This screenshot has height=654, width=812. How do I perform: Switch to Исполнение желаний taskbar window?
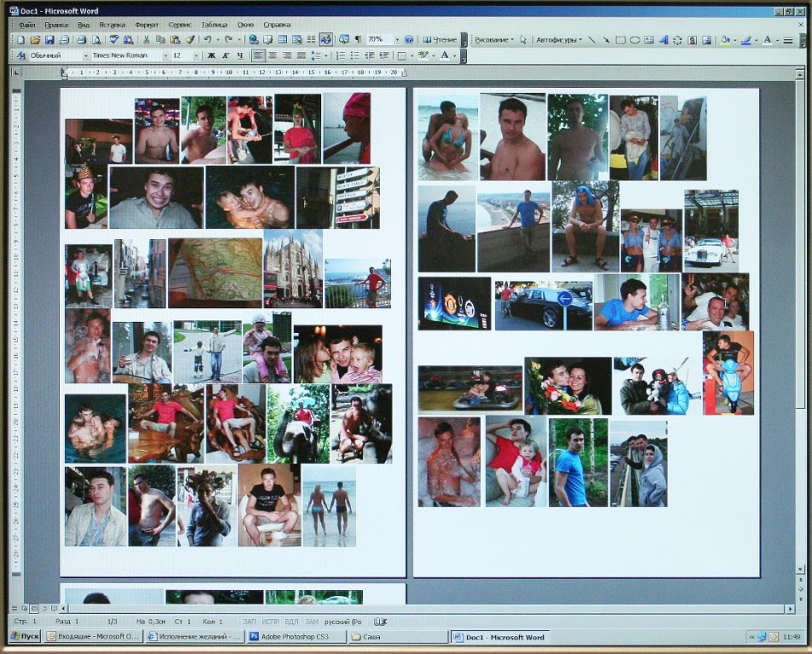tap(195, 637)
